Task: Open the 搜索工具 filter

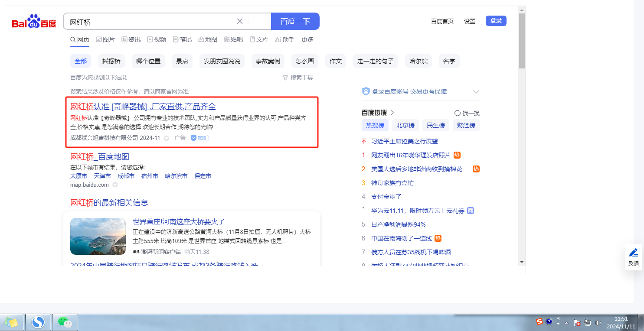Action: [x=297, y=78]
